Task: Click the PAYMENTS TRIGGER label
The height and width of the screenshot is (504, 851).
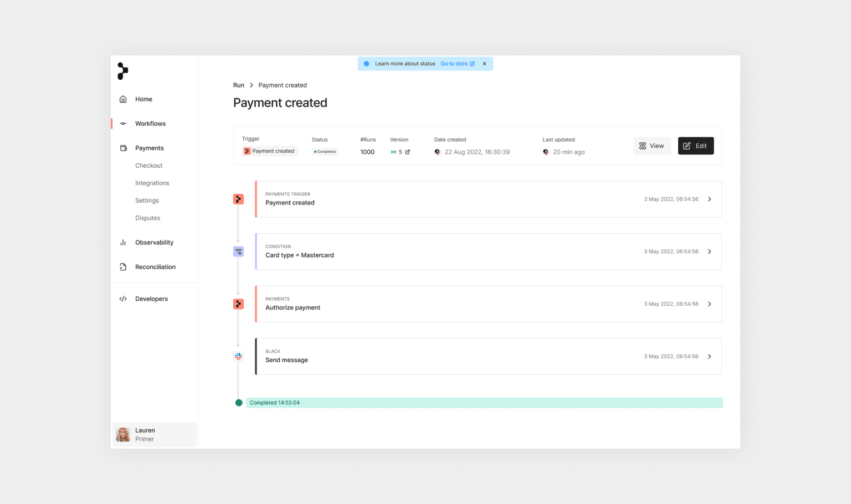Action: click(288, 194)
